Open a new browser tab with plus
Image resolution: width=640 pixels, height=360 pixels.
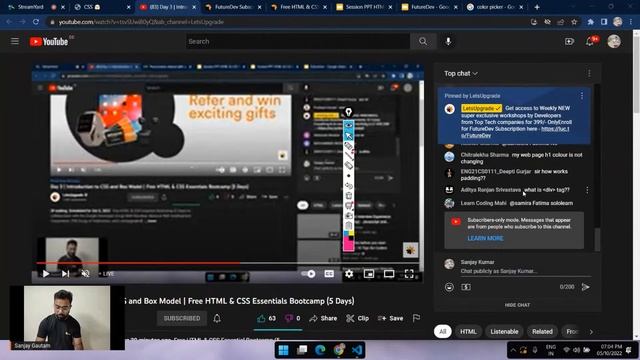[x=537, y=7]
